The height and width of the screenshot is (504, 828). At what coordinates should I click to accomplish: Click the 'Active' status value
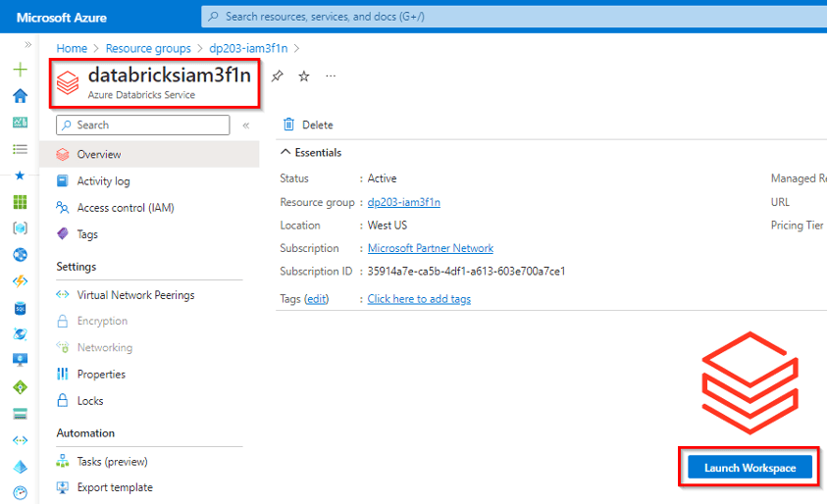pyautogui.click(x=382, y=178)
